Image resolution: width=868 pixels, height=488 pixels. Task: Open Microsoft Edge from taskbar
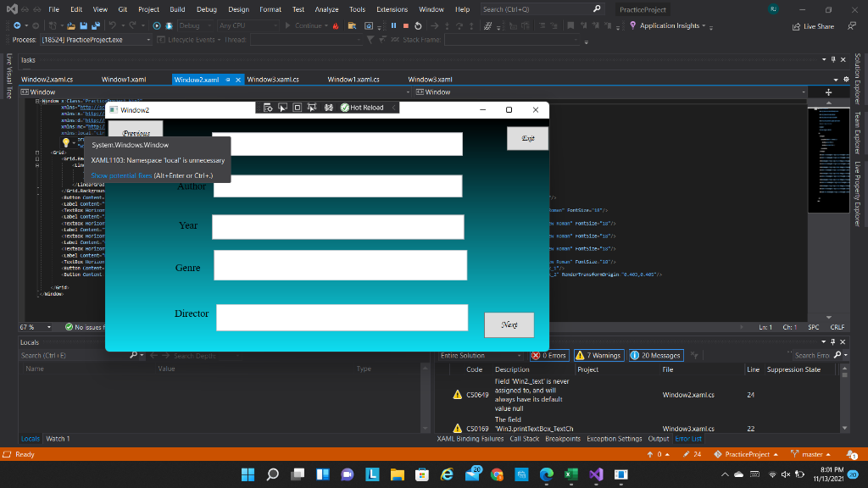(x=547, y=474)
